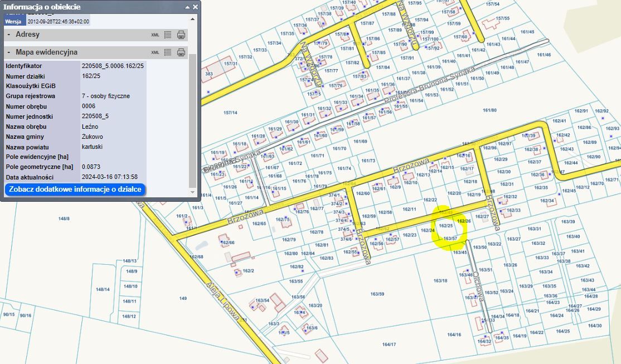Image resolution: width=621 pixels, height=364 pixels.
Task: Click parcel 161/46 on the map
Action: [544, 55]
